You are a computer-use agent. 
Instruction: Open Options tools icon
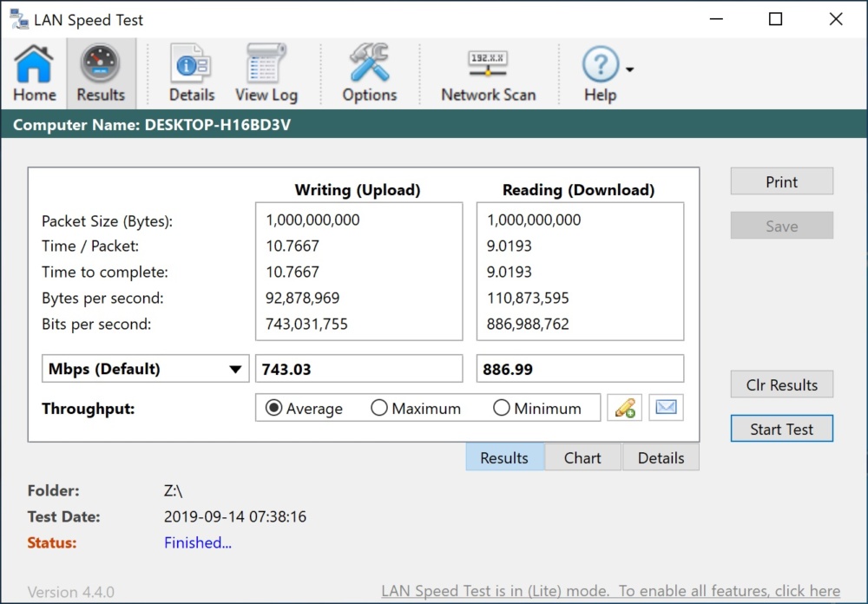pyautogui.click(x=369, y=73)
